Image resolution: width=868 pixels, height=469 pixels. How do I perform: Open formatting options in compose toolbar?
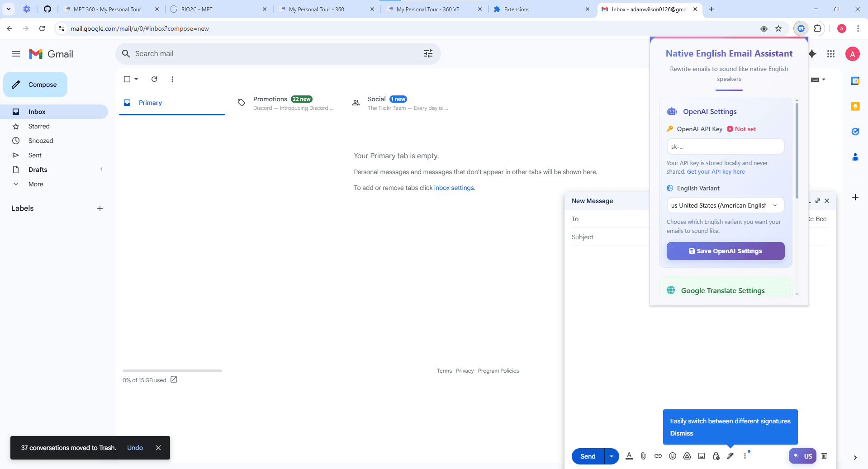(629, 456)
